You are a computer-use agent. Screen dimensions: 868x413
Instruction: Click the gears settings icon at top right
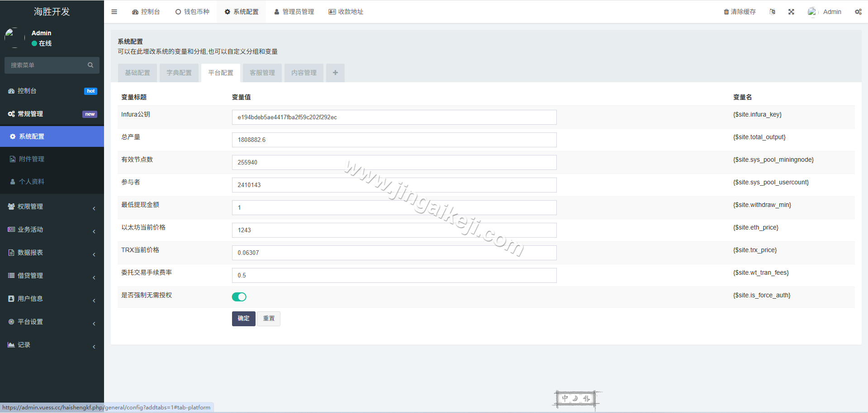tap(858, 11)
